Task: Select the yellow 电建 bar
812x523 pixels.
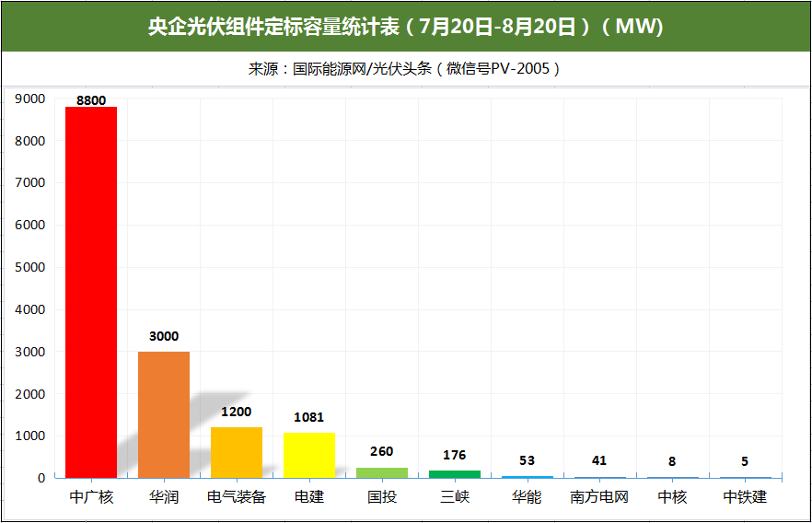Action: [x=309, y=455]
